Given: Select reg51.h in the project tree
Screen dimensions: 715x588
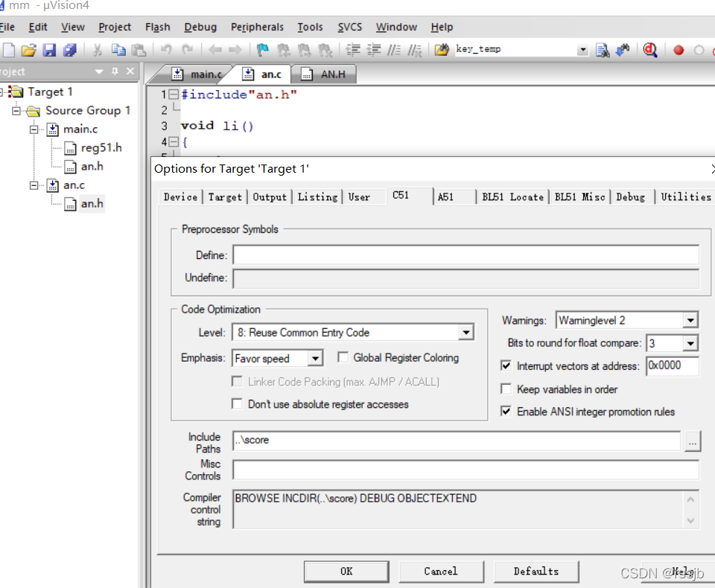Looking at the screenshot, I should coord(101,147).
